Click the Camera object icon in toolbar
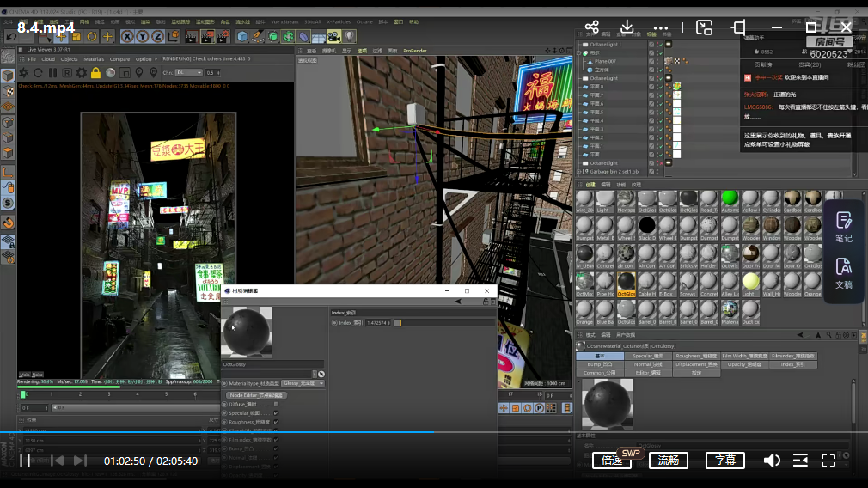The image size is (868, 488). pyautogui.click(x=333, y=37)
